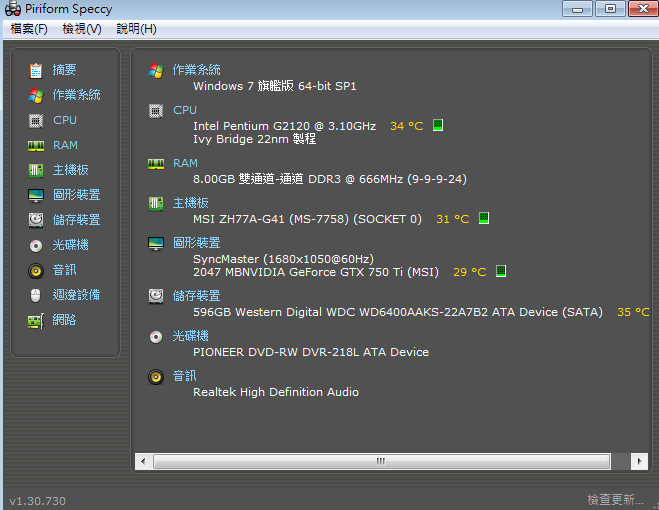
Task: Click the motherboard temperature 31 °C value
Action: pos(453,219)
